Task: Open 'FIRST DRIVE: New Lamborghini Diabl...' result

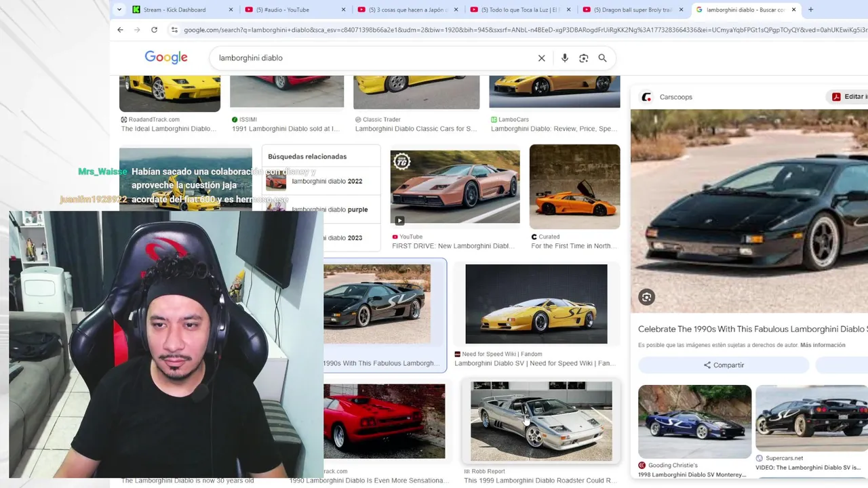Action: pos(453,246)
